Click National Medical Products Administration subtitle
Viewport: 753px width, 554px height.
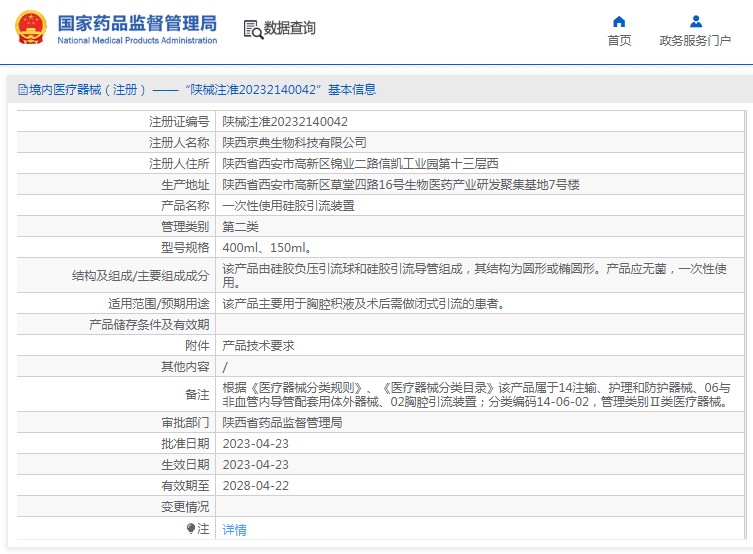137,41
